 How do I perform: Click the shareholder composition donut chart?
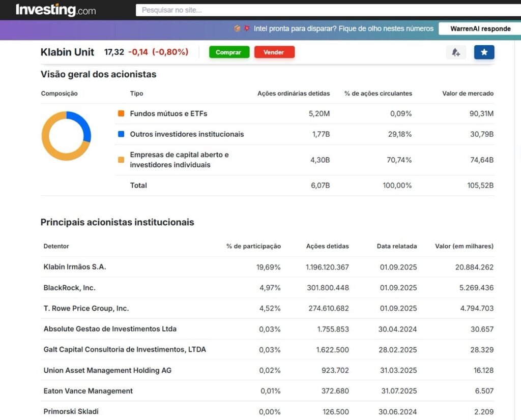66,136
